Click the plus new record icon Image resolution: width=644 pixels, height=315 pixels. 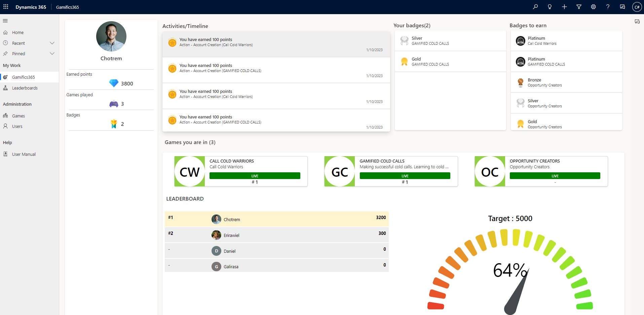[564, 7]
